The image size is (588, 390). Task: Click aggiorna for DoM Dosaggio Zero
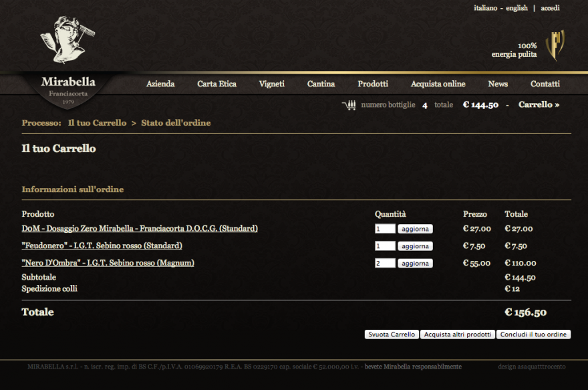click(415, 229)
